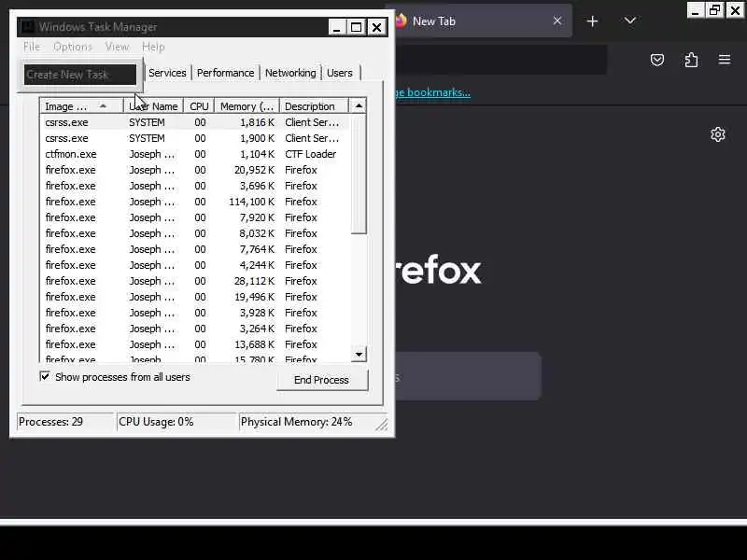Select firefox.exe process using 4,244 K

pyautogui.click(x=195, y=265)
